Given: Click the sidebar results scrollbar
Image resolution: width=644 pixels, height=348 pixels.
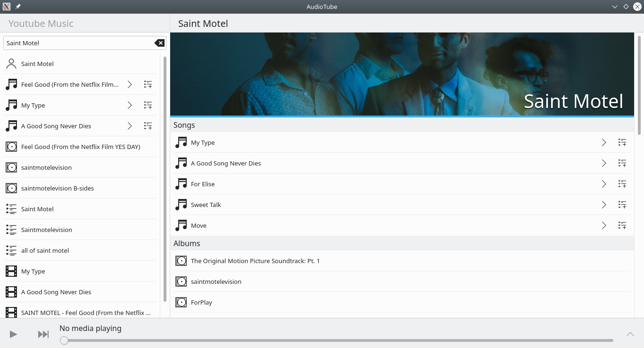Looking at the screenshot, I should click(165, 179).
